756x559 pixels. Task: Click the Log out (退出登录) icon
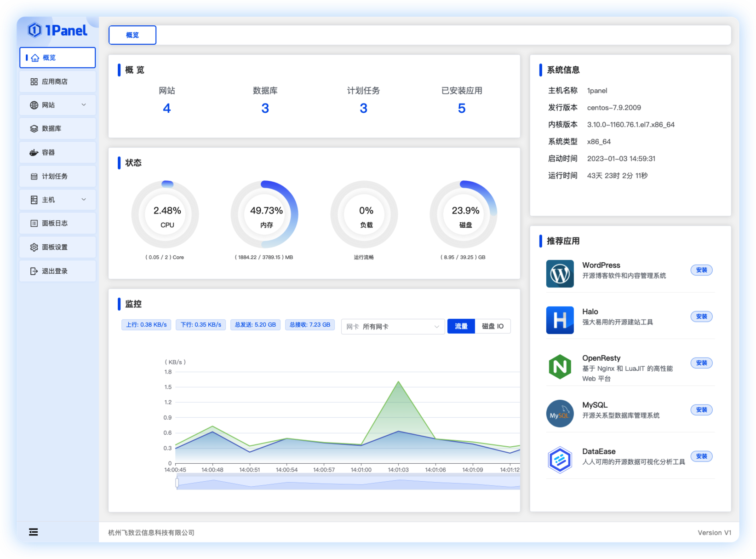point(34,271)
